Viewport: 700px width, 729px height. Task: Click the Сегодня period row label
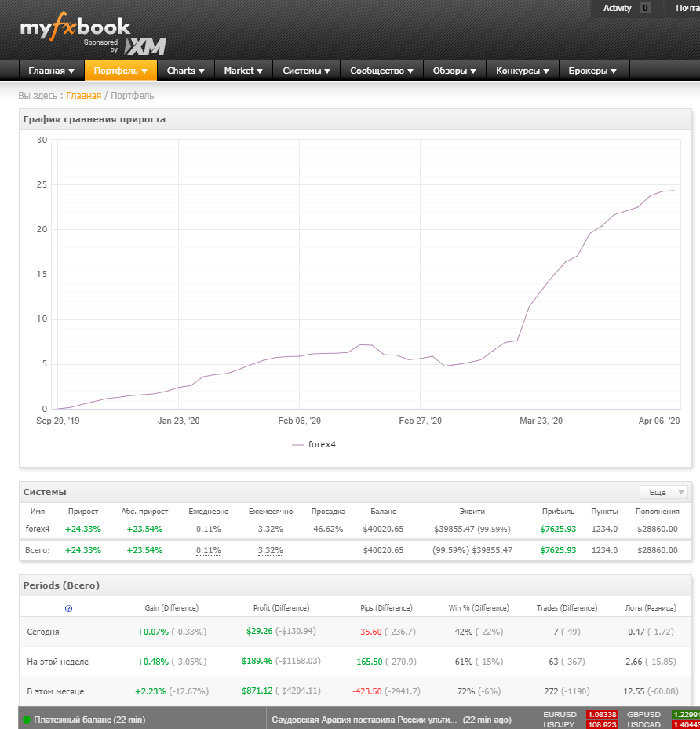tap(43, 632)
